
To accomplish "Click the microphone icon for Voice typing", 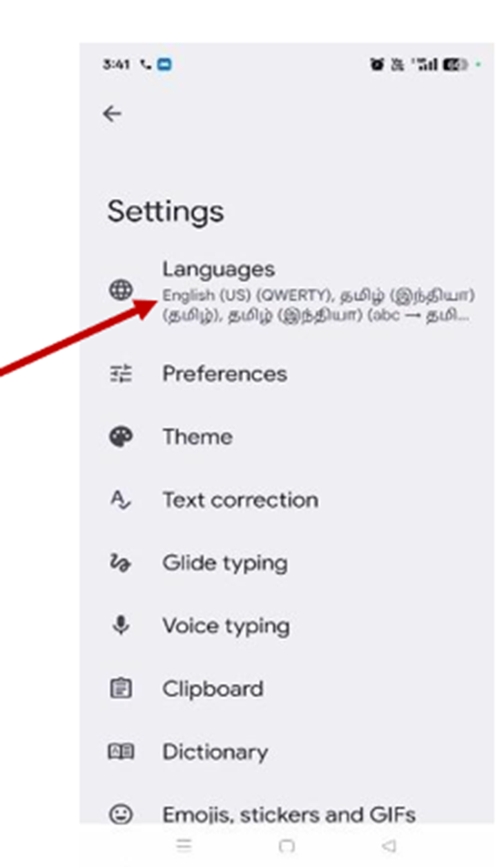I will pos(121,626).
